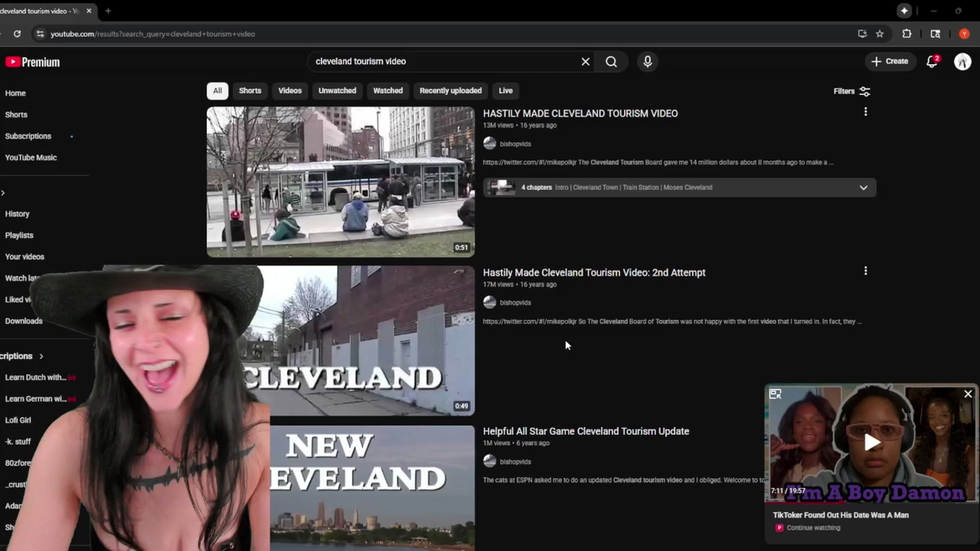Click Continue watching in miniplayer
Viewport: 980px width, 551px height.
pos(813,528)
